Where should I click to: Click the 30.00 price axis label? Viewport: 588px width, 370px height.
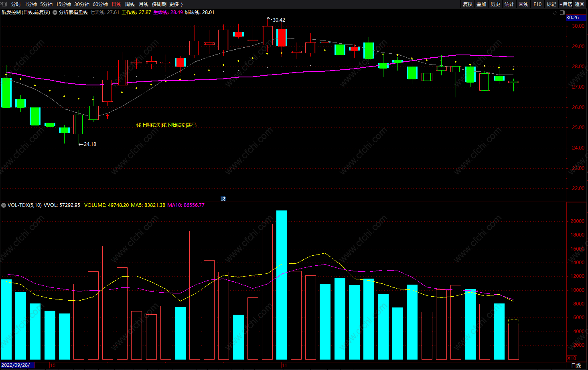tap(578, 26)
